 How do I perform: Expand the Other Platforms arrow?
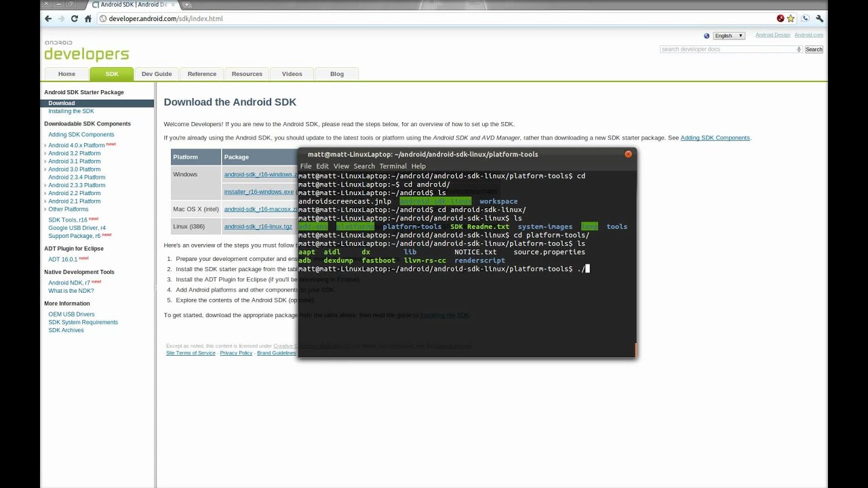tap(45, 209)
